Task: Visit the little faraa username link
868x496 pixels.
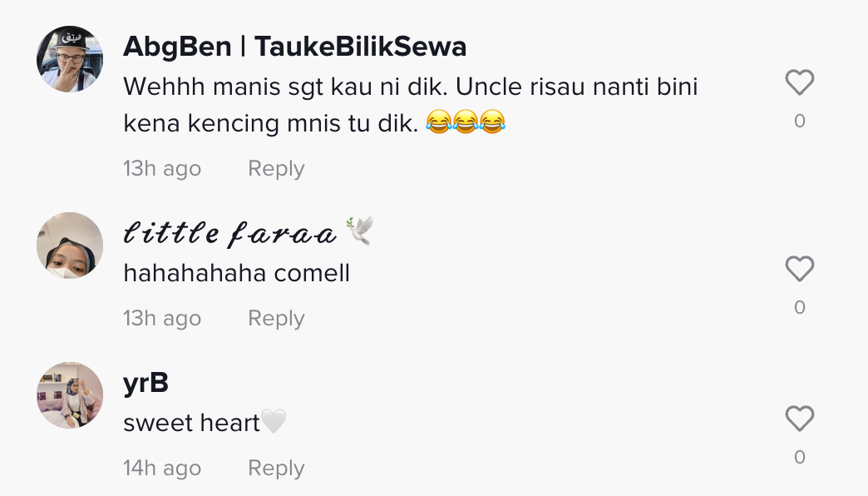Action: (230, 234)
